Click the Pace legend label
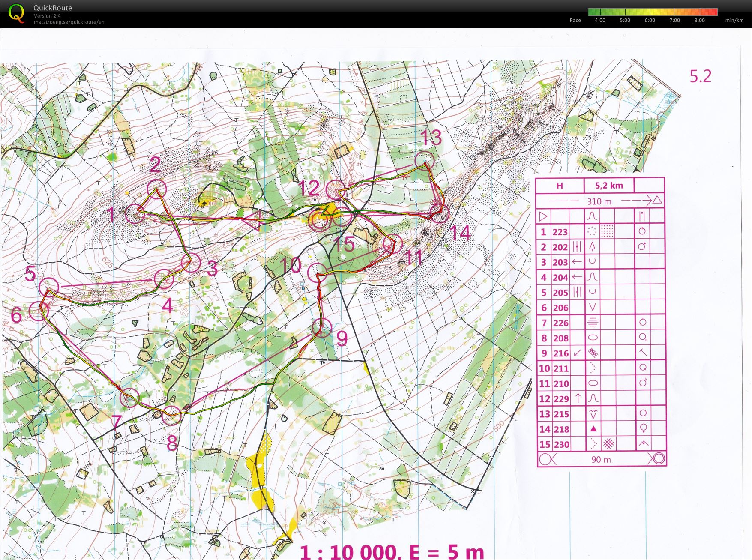 click(575, 20)
